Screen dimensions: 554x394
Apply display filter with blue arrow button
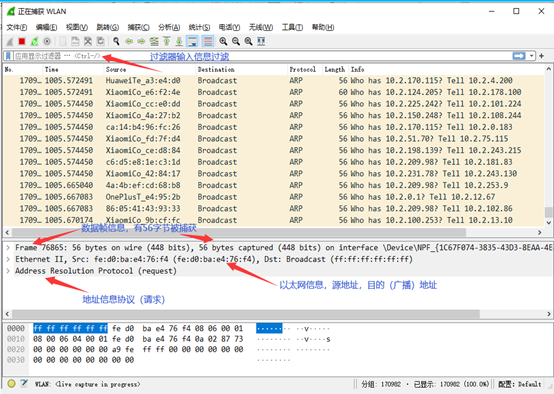(x=519, y=56)
